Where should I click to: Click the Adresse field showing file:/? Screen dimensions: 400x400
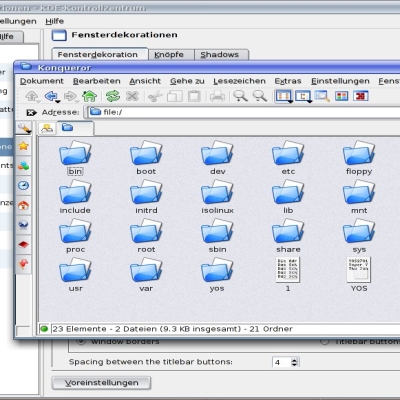(x=244, y=112)
